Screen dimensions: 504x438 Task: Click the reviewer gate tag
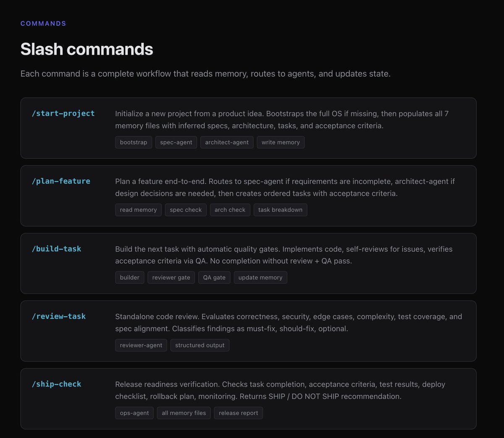[x=171, y=278]
